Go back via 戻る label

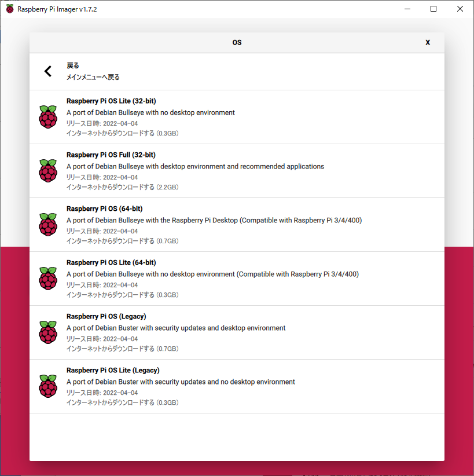[x=72, y=65]
